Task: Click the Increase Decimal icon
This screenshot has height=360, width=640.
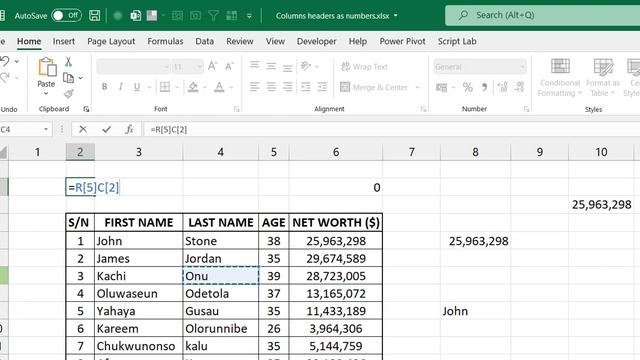Action: click(x=502, y=87)
